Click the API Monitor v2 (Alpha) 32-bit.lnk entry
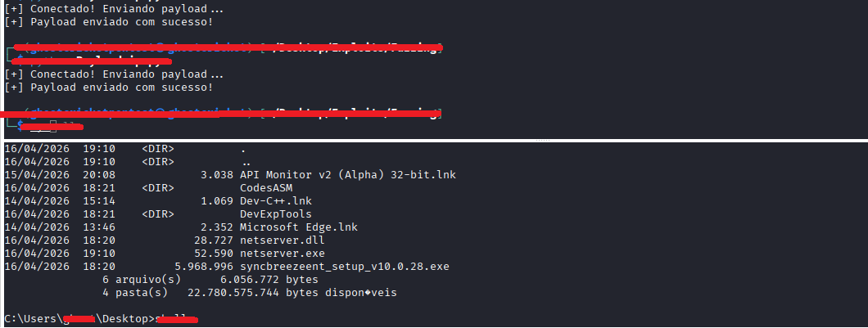Image resolution: width=868 pixels, height=328 pixels. [348, 174]
